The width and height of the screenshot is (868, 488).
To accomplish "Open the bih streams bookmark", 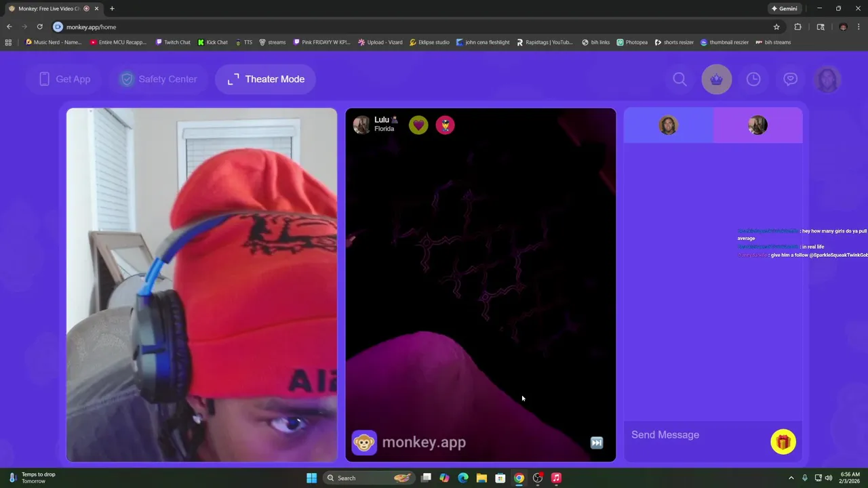I will (x=773, y=42).
